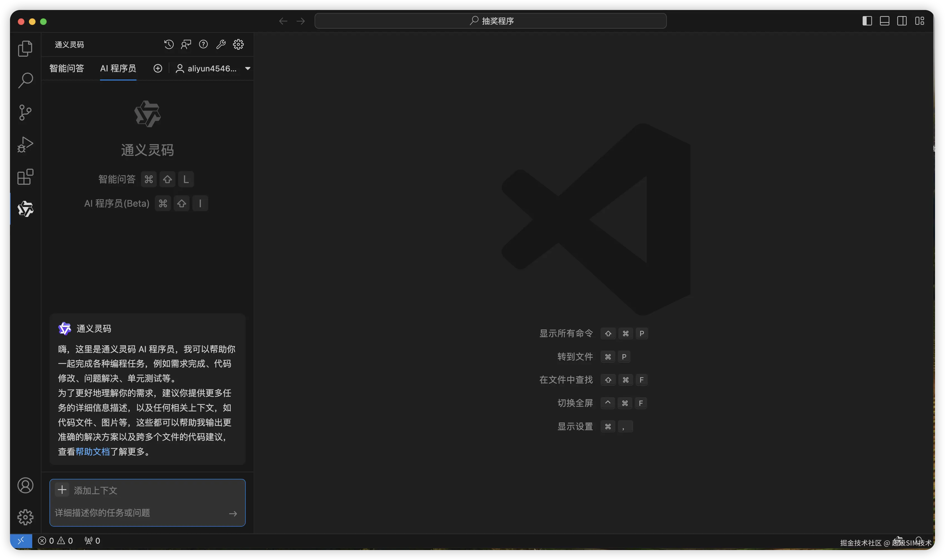Screen dimensions: 945x560
Task: Close the window with red button
Action: [x=21, y=21]
